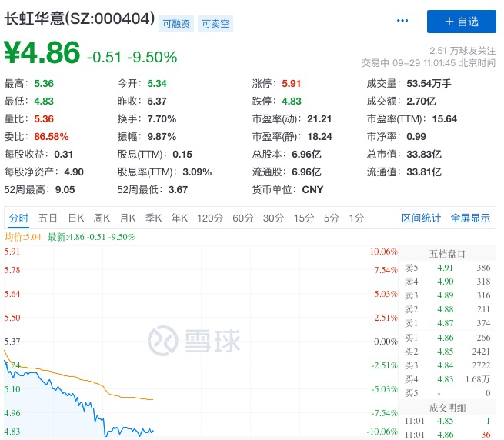
Task: Select the empty 买5 order row
Action: [447, 393]
